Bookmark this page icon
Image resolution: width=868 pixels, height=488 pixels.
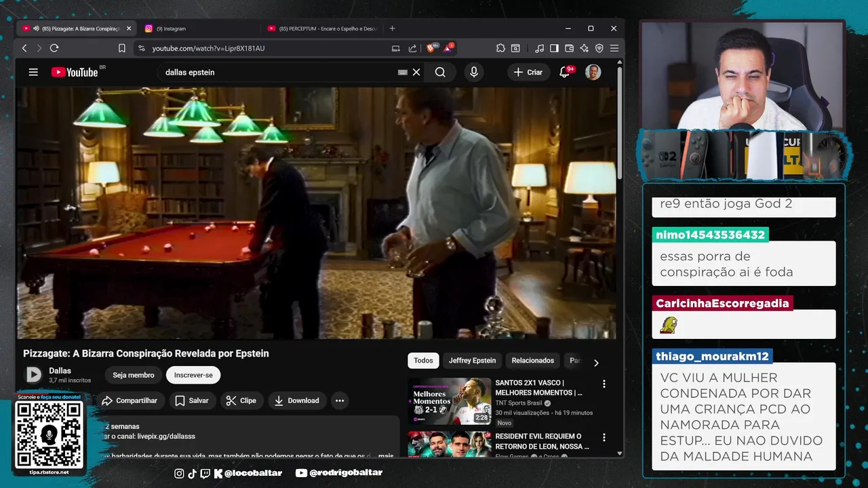point(122,48)
